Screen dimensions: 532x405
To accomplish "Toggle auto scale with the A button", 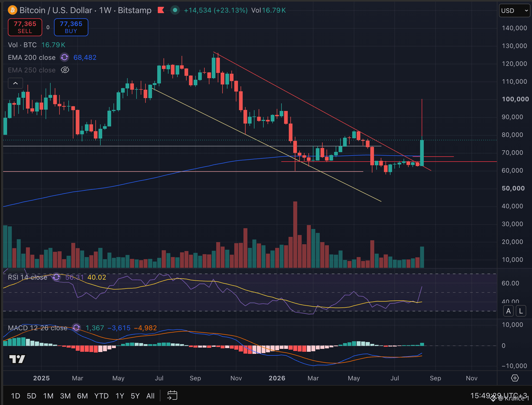I will [508, 311].
